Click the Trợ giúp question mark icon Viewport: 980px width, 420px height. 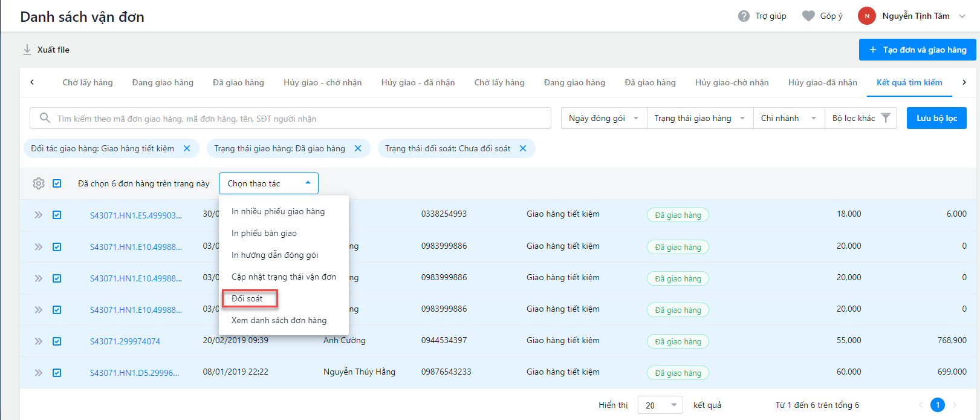pyautogui.click(x=744, y=16)
